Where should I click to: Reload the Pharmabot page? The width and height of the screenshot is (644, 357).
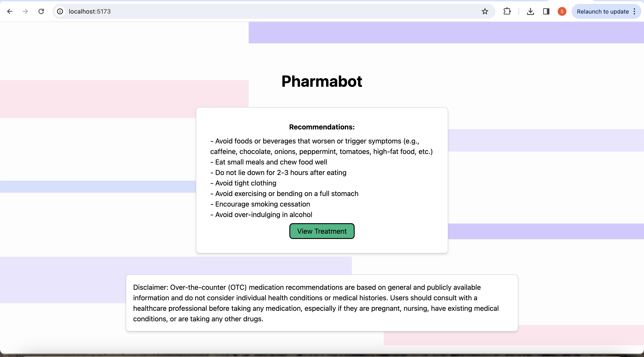[41, 12]
